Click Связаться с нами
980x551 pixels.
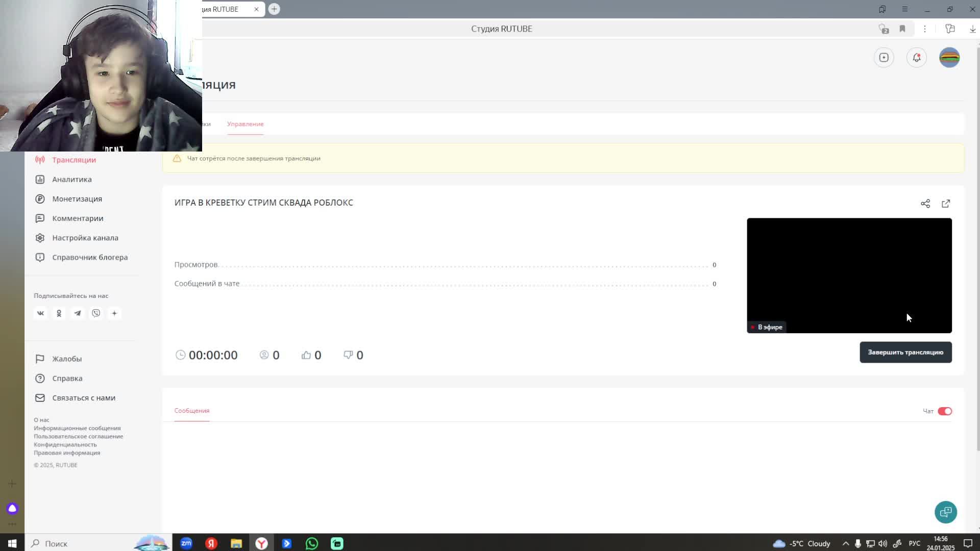75,397
